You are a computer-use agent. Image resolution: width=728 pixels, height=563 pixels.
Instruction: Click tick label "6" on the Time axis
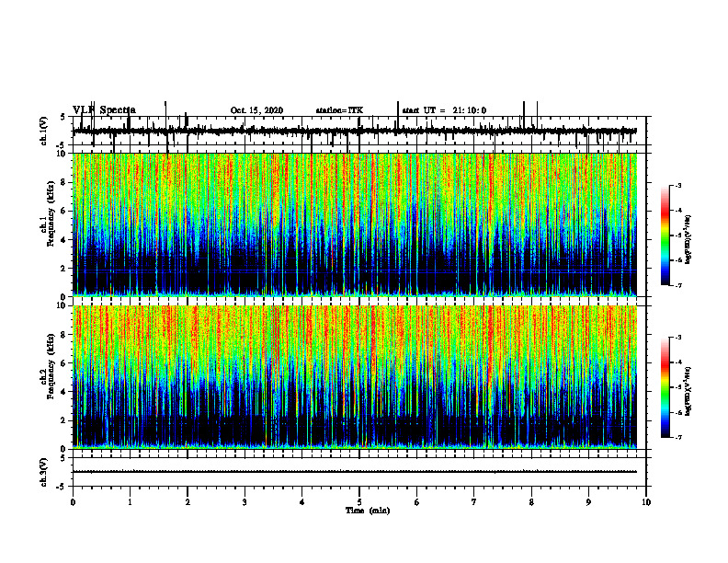pos(417,502)
